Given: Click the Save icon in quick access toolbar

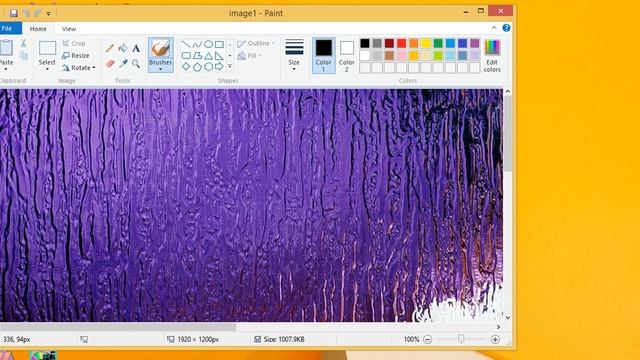Looking at the screenshot, I should (x=13, y=13).
